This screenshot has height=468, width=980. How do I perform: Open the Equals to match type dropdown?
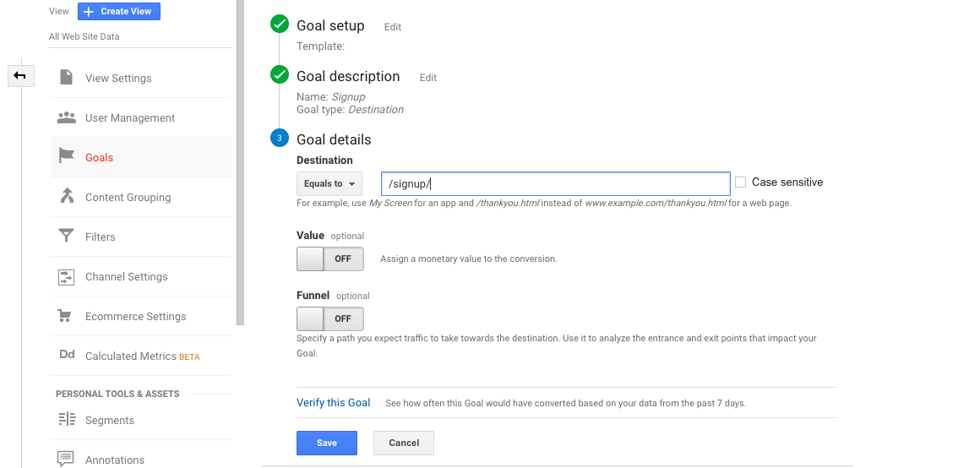[x=329, y=183]
